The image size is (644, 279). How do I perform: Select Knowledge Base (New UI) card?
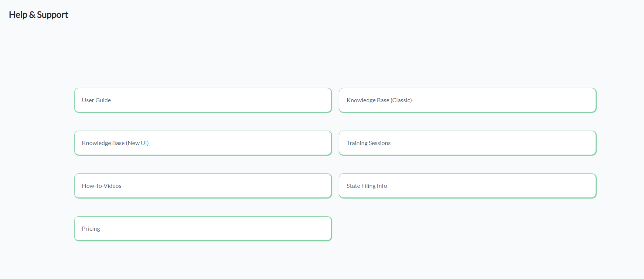click(203, 143)
